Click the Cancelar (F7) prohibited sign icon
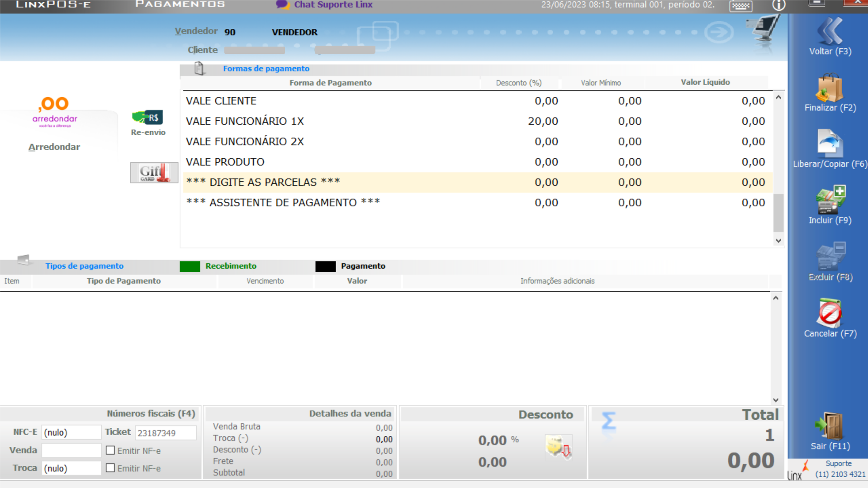Viewport: 868px width, 488px height. pyautogui.click(x=830, y=313)
